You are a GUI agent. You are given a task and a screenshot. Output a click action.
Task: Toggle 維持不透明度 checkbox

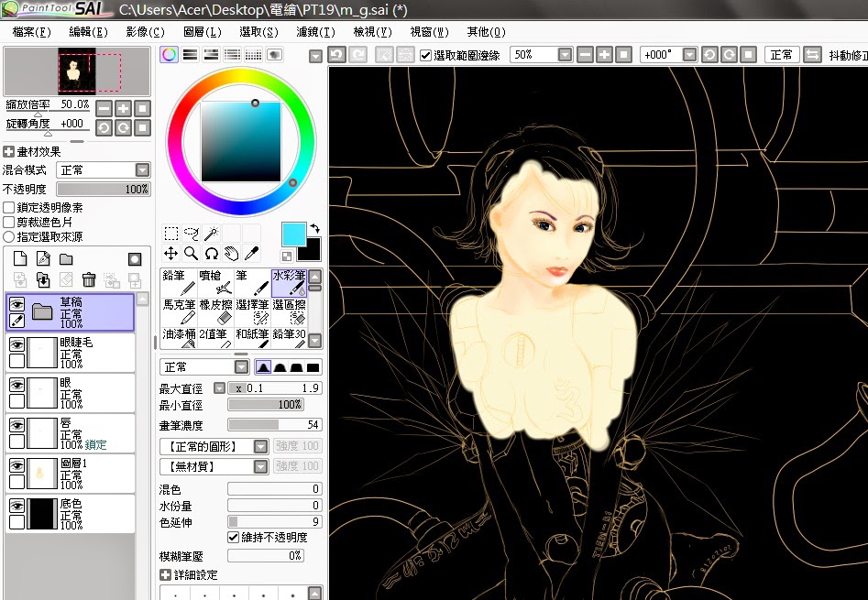point(234,537)
